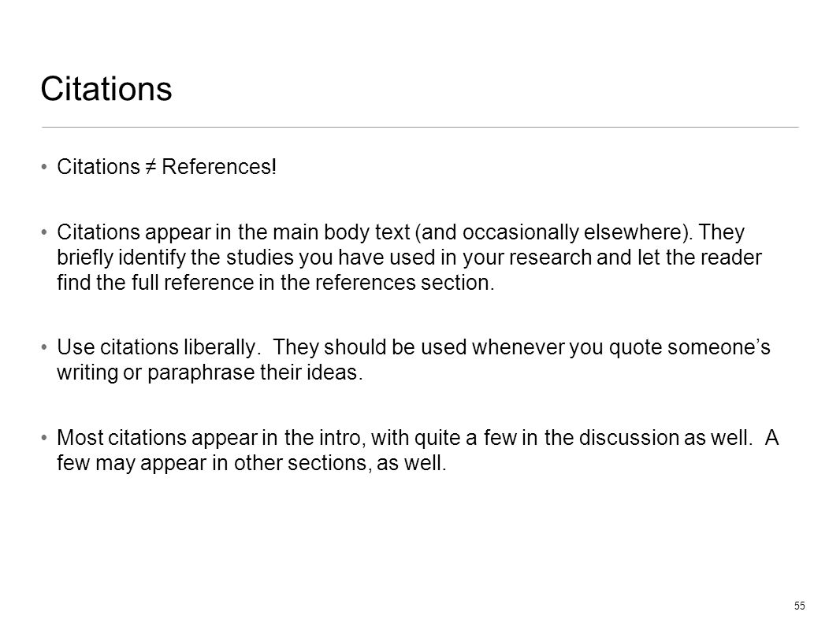
Task: Click the text "(and occasionally elsewhere)"
Action: click(551, 232)
